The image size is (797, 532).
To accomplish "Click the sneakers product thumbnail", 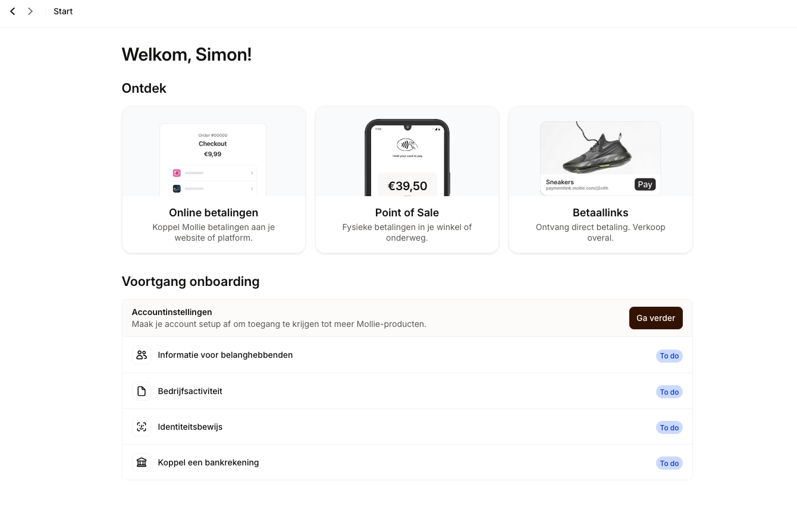I will (600, 149).
